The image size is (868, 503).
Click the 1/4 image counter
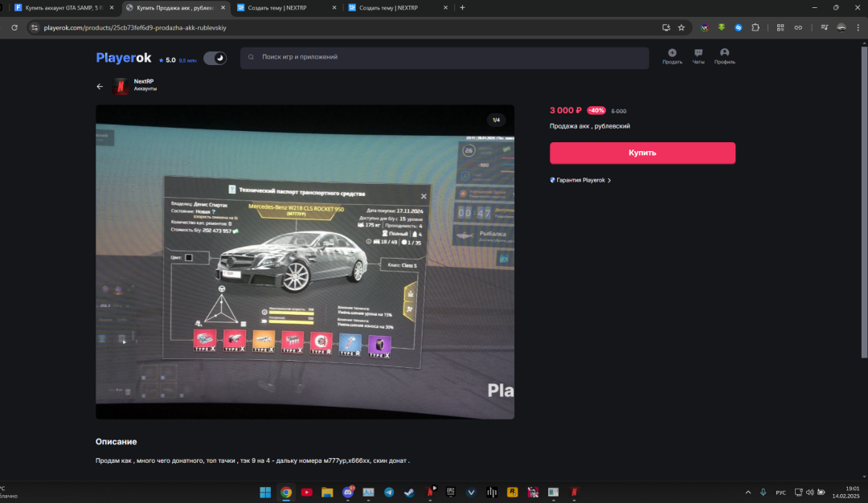pyautogui.click(x=496, y=120)
